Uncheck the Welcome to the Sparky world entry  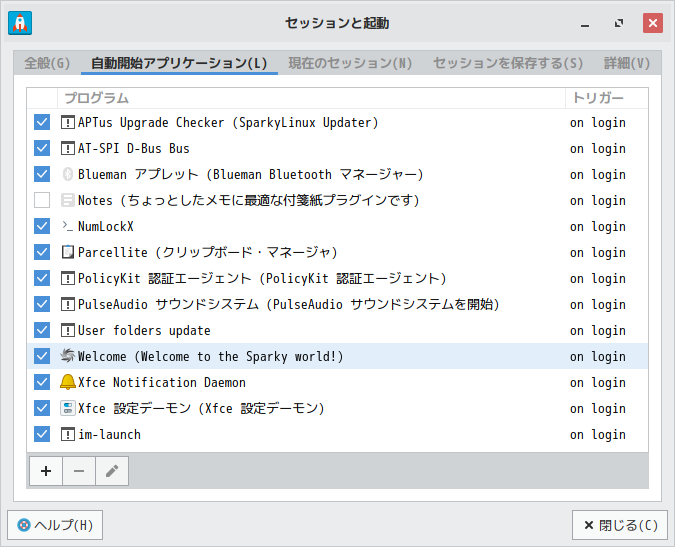point(42,356)
